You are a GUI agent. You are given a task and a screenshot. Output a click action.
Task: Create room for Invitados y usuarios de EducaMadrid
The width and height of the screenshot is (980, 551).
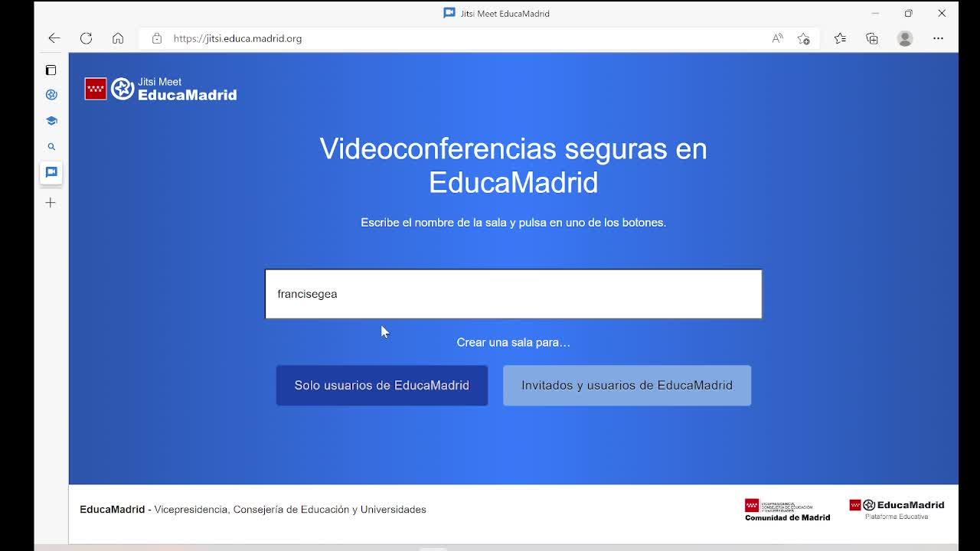[x=627, y=386]
